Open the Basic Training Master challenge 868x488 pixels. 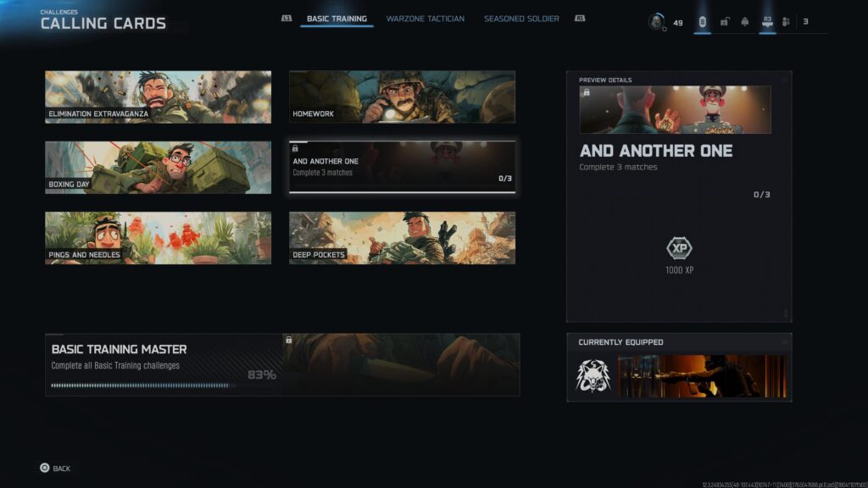click(x=282, y=364)
